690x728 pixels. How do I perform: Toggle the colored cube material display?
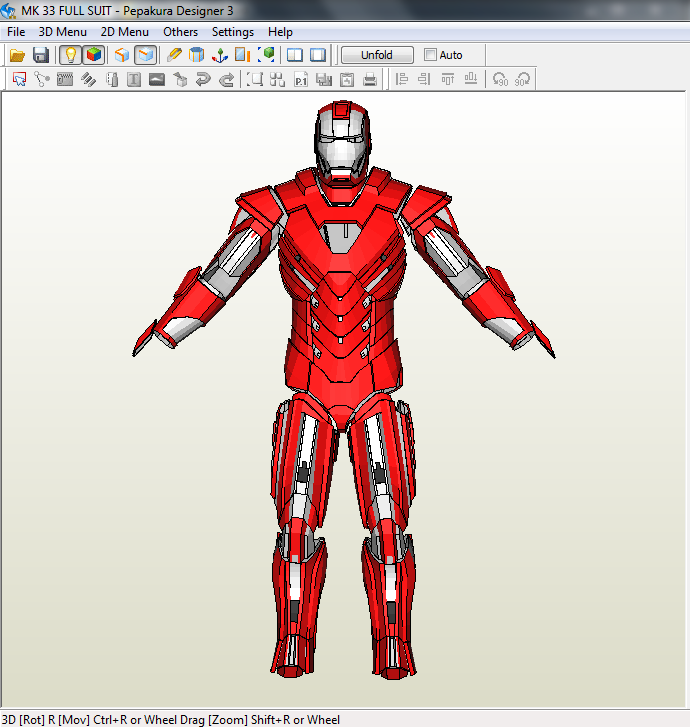click(94, 55)
